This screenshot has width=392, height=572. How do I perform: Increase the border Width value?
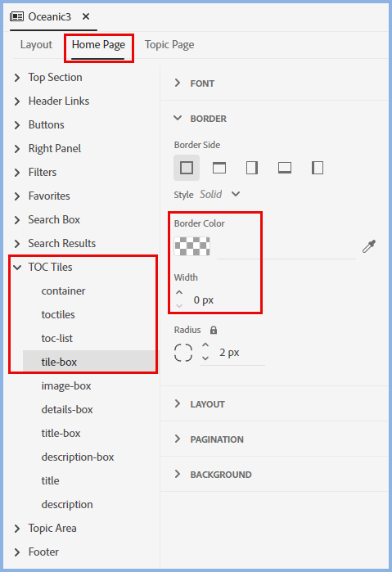(179, 293)
